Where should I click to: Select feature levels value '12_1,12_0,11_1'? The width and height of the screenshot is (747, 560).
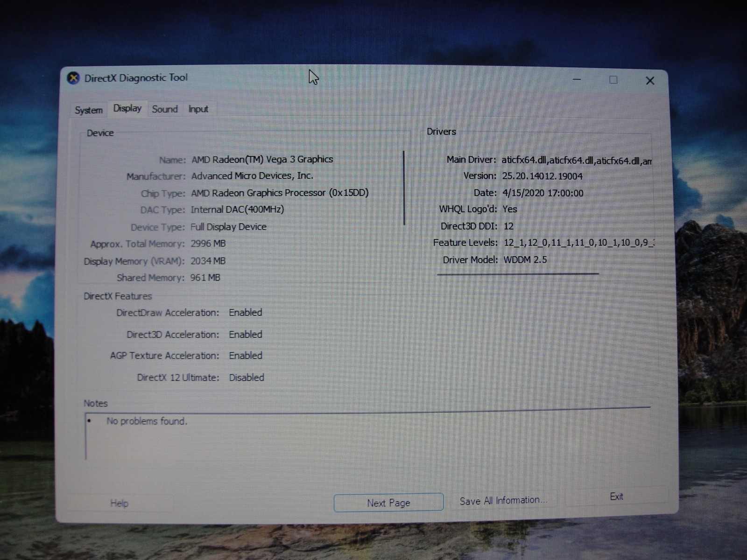click(579, 243)
